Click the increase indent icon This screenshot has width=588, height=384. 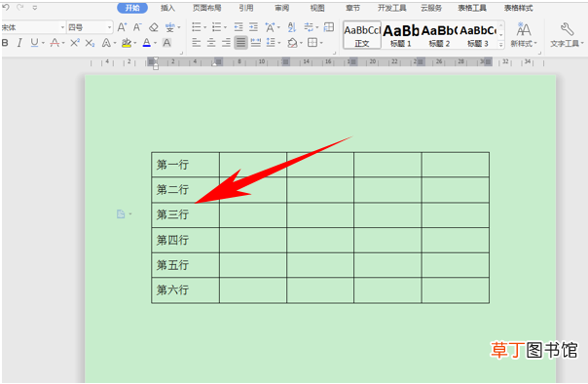point(253,27)
